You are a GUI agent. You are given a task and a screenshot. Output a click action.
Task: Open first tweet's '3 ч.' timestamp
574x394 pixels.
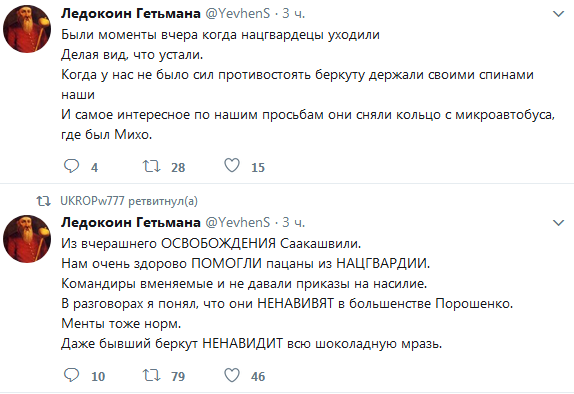293,14
